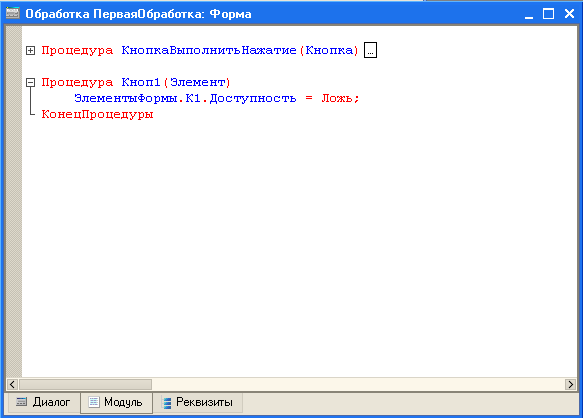583x418 pixels.
Task: Switch to the Модуль tab
Action: 116,402
